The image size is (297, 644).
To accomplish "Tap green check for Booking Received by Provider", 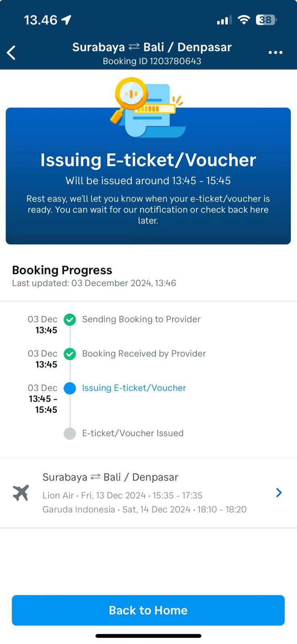I will click(70, 354).
